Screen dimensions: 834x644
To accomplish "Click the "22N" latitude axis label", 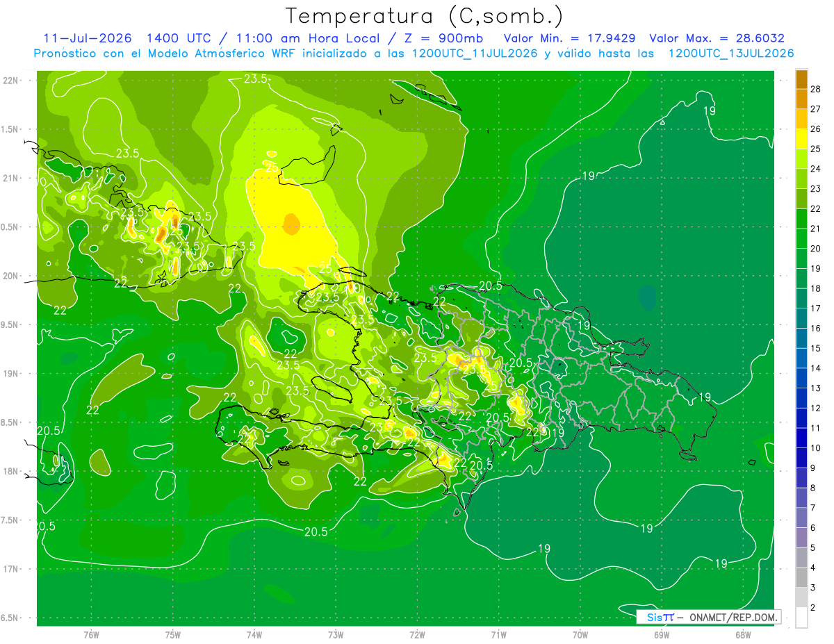I will (x=12, y=80).
